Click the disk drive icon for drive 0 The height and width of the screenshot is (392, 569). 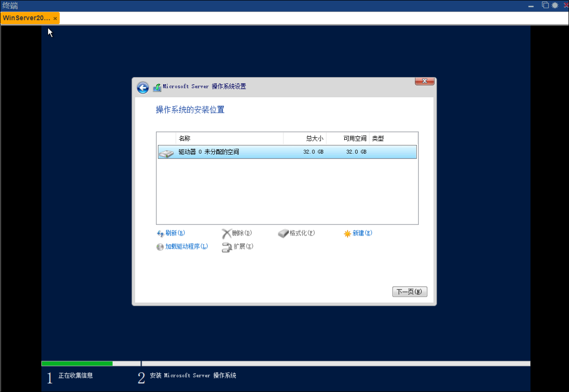[x=166, y=153]
